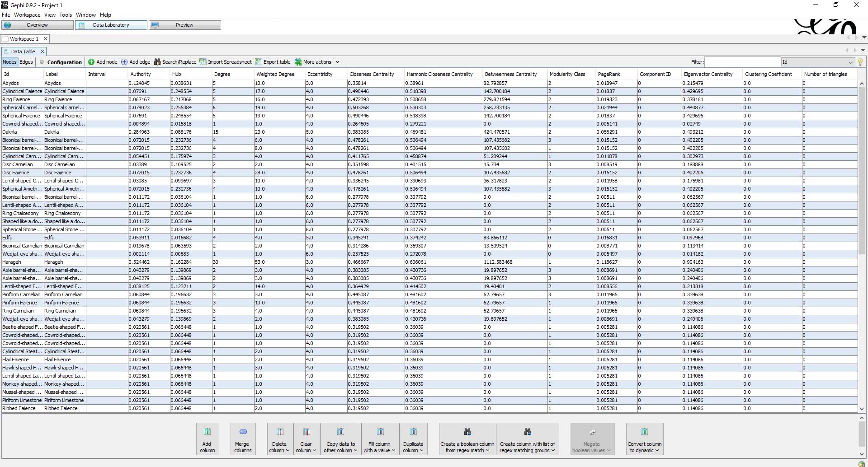
Task: Click the Gephi application title icon
Action: pos(5,5)
